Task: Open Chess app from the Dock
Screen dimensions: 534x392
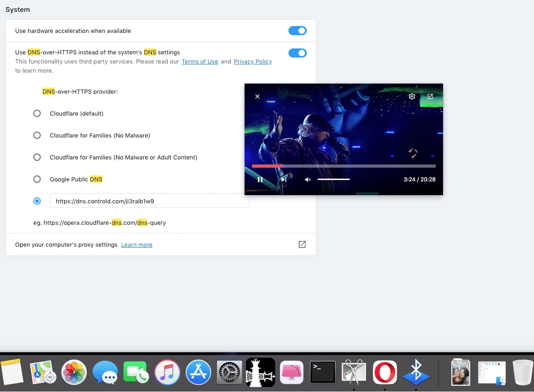Action: pyautogui.click(x=261, y=372)
